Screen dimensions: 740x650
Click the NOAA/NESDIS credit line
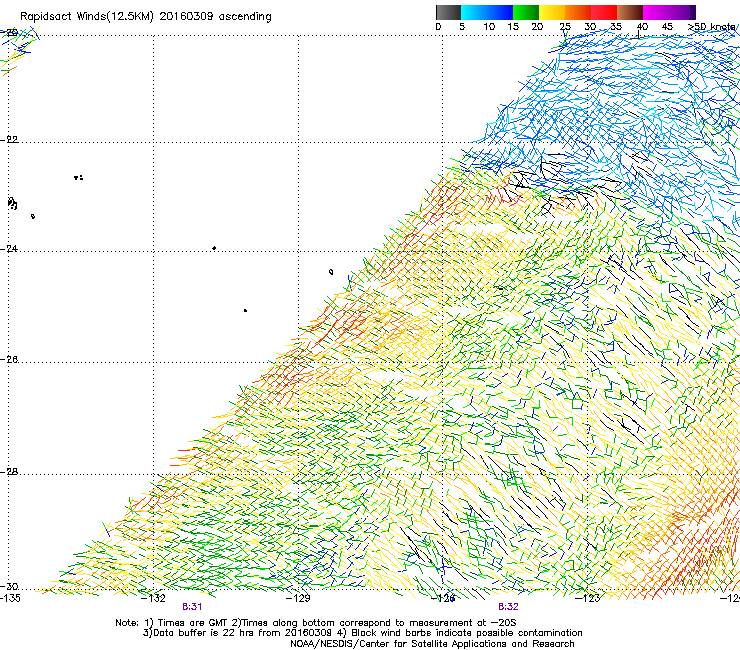pos(432,644)
